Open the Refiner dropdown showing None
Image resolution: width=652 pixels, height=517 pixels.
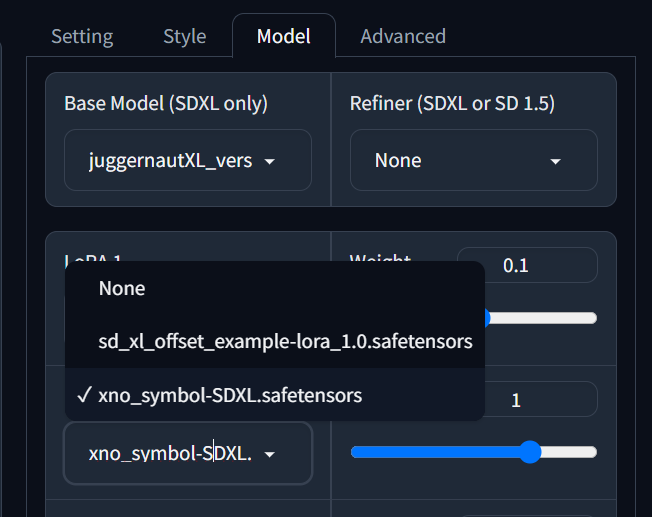tap(472, 160)
